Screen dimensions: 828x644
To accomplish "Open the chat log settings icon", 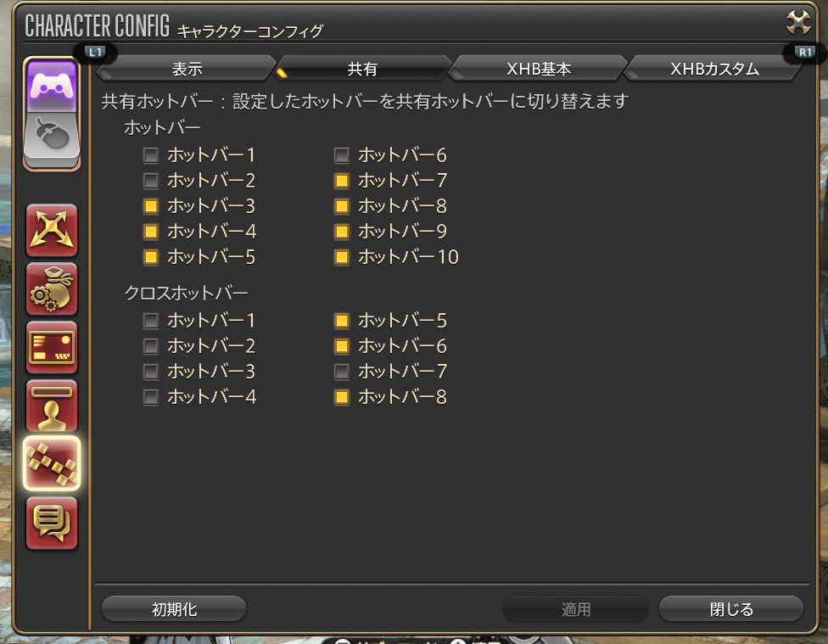I will click(x=52, y=523).
